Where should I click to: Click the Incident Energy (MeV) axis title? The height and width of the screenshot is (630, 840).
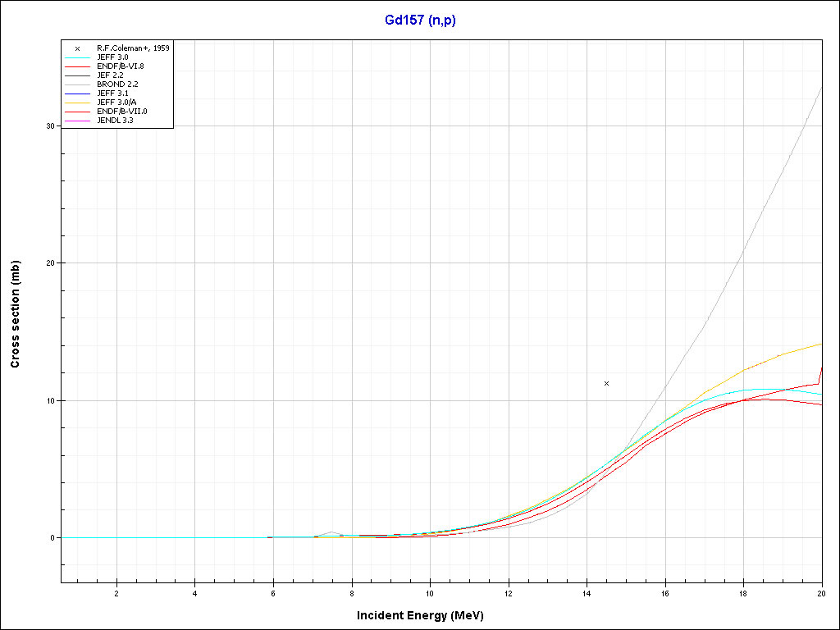(426, 615)
